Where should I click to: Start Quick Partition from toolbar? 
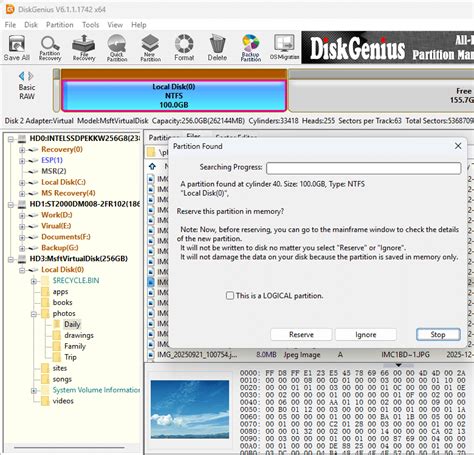tap(117, 48)
